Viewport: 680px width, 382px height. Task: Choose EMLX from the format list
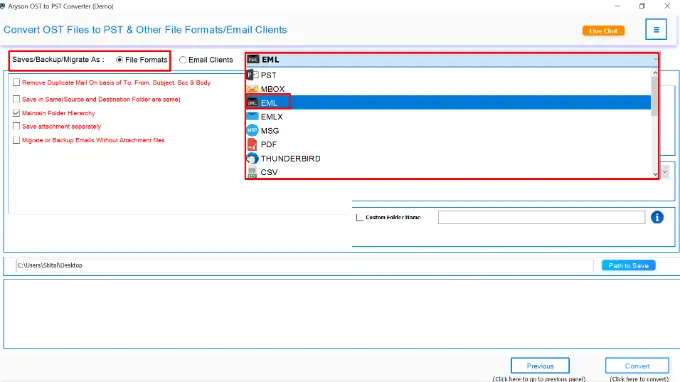click(x=448, y=117)
